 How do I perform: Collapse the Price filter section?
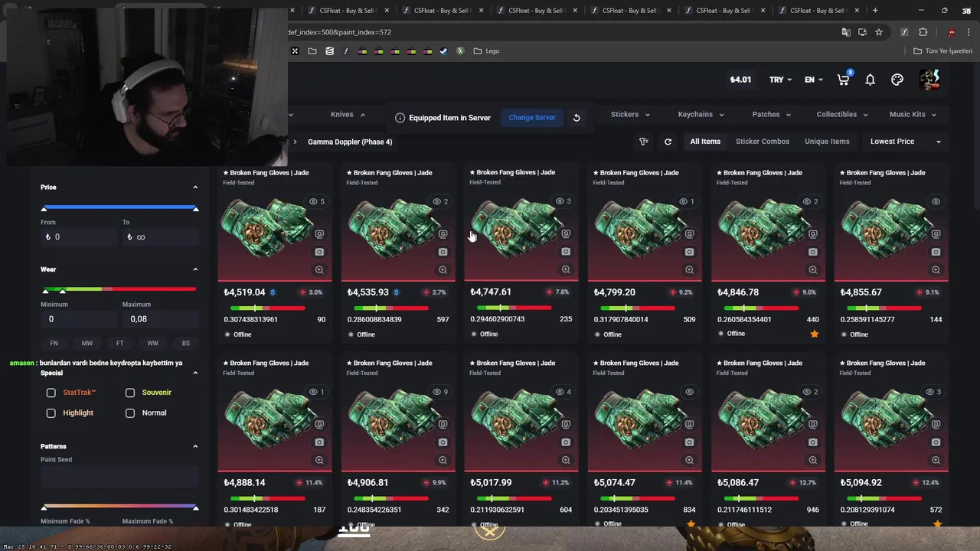(x=195, y=187)
